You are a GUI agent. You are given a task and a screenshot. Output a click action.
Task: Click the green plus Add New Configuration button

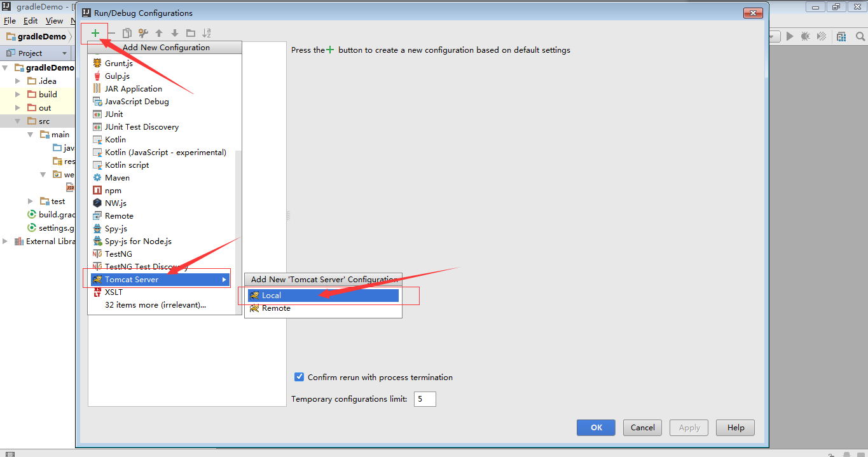95,33
